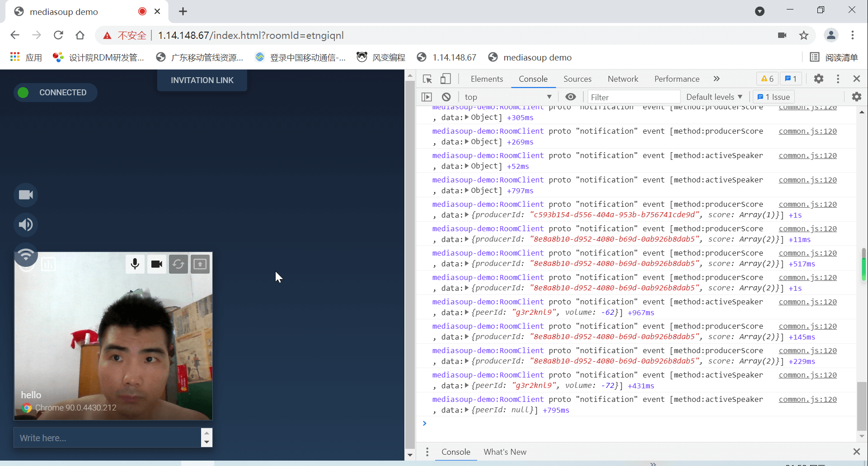Expand Object in the +797ms log entry
This screenshot has height=466, width=868.
pyautogui.click(x=467, y=191)
